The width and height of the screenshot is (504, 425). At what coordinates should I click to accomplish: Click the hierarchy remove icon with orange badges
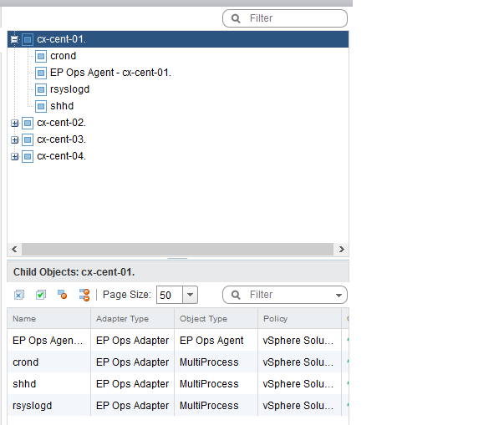[84, 295]
